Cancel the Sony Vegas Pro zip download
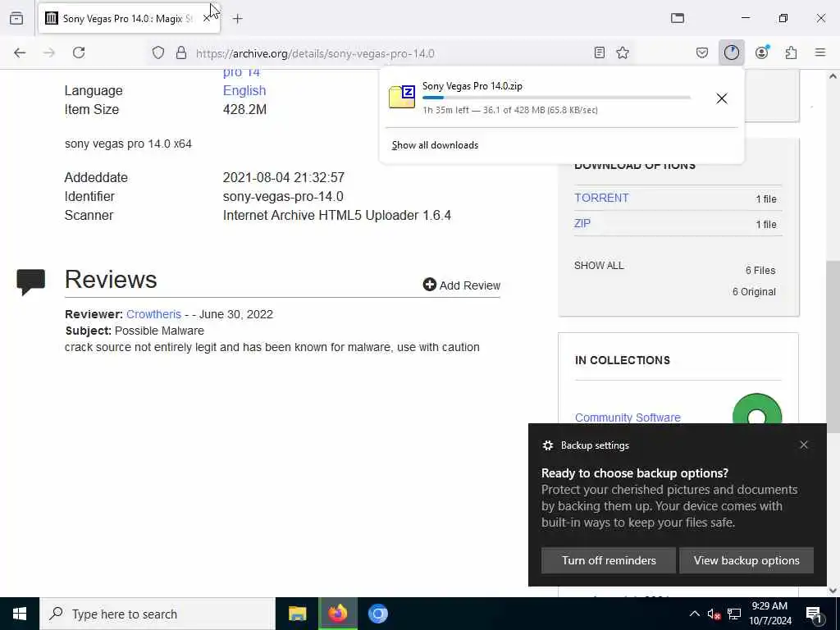The height and width of the screenshot is (630, 840). [x=722, y=98]
